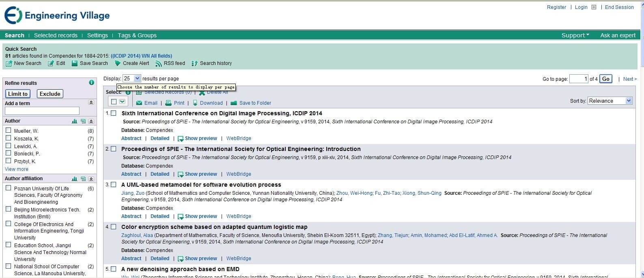Image resolution: width=644 pixels, height=278 pixels.
Task: Open the Tags & Groups menu tab
Action: (137, 35)
